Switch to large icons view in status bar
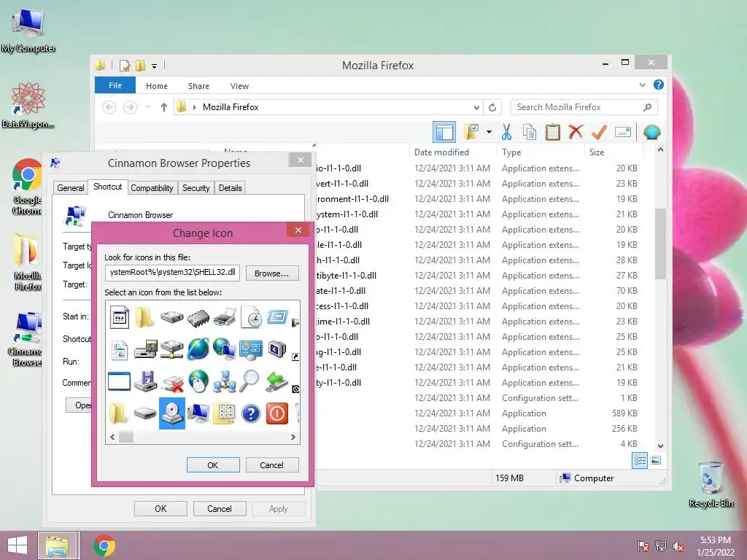This screenshot has height=560, width=747. pos(656,461)
